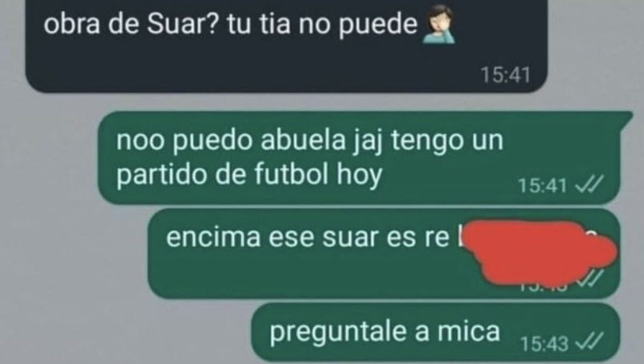Click the word 'abuela' in the reply
644x364 pixels.
(x=304, y=140)
